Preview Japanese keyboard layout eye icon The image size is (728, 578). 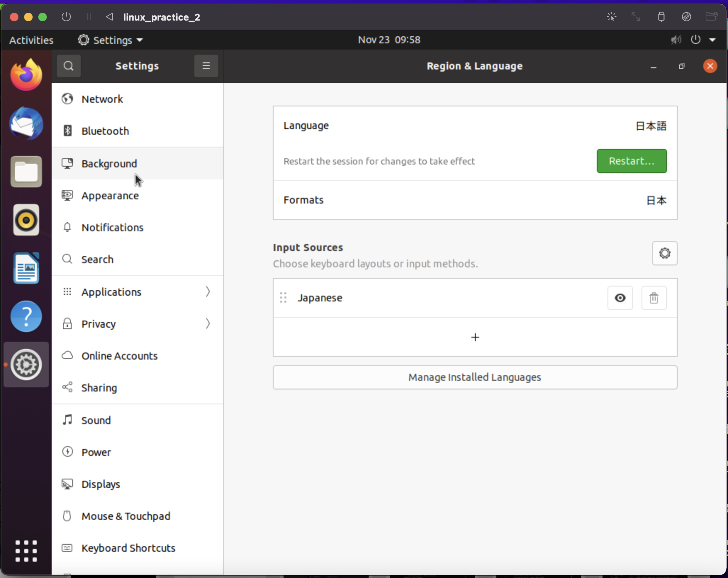point(620,298)
